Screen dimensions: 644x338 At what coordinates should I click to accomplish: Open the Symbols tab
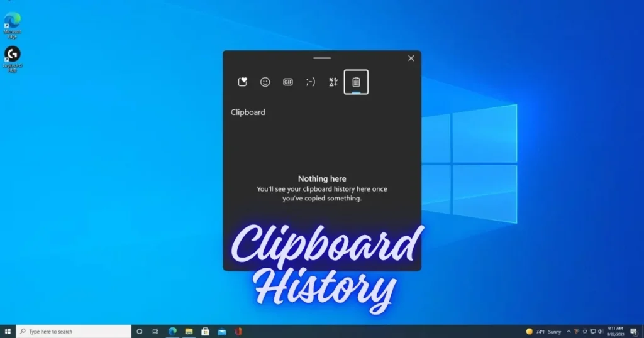(x=333, y=82)
